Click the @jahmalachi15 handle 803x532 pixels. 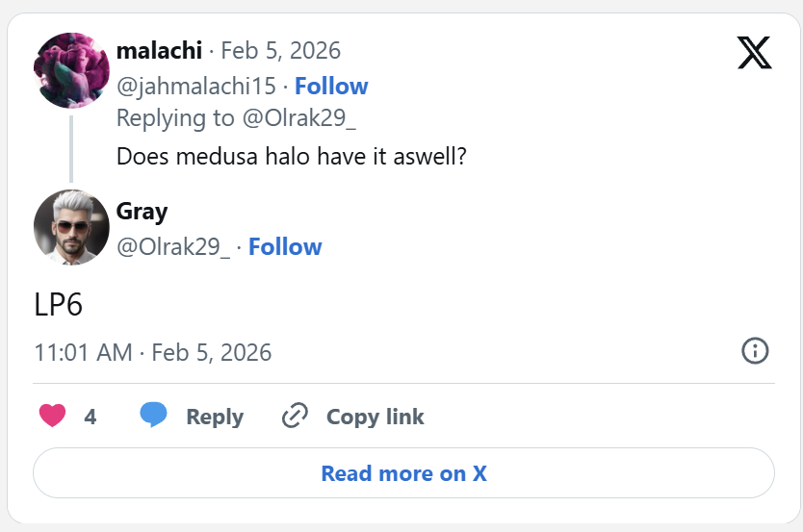tap(195, 87)
